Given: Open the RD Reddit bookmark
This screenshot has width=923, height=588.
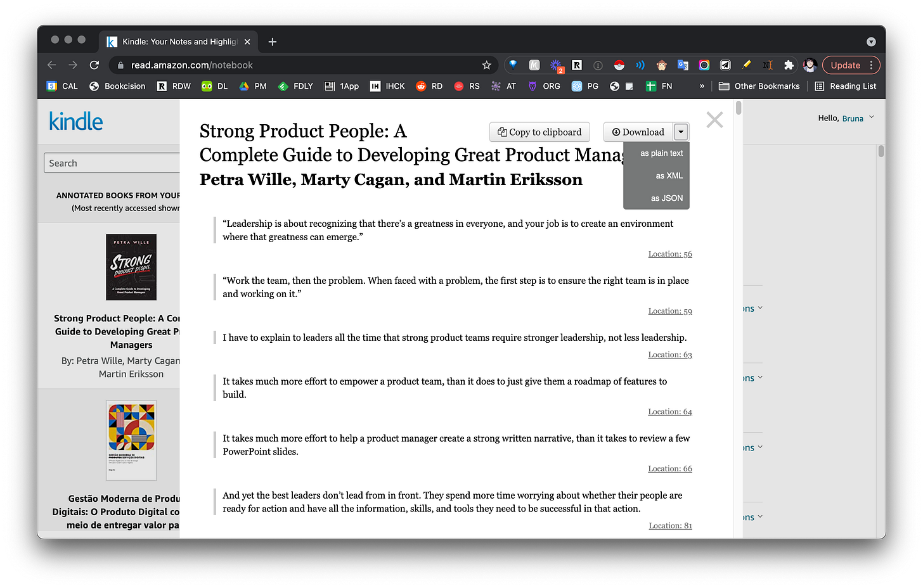Looking at the screenshot, I should pos(429,86).
